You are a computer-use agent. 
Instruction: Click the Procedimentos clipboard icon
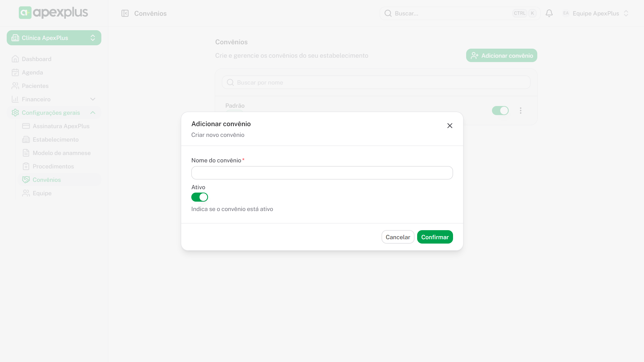pyautogui.click(x=26, y=166)
